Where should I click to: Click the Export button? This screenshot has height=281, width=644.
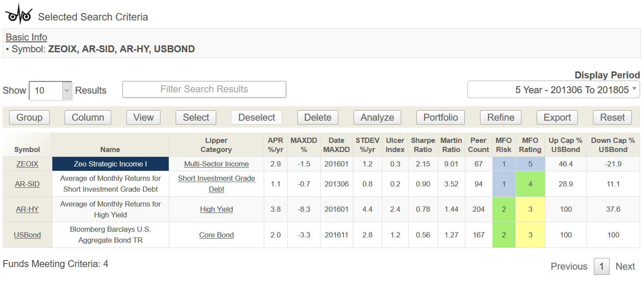(557, 117)
